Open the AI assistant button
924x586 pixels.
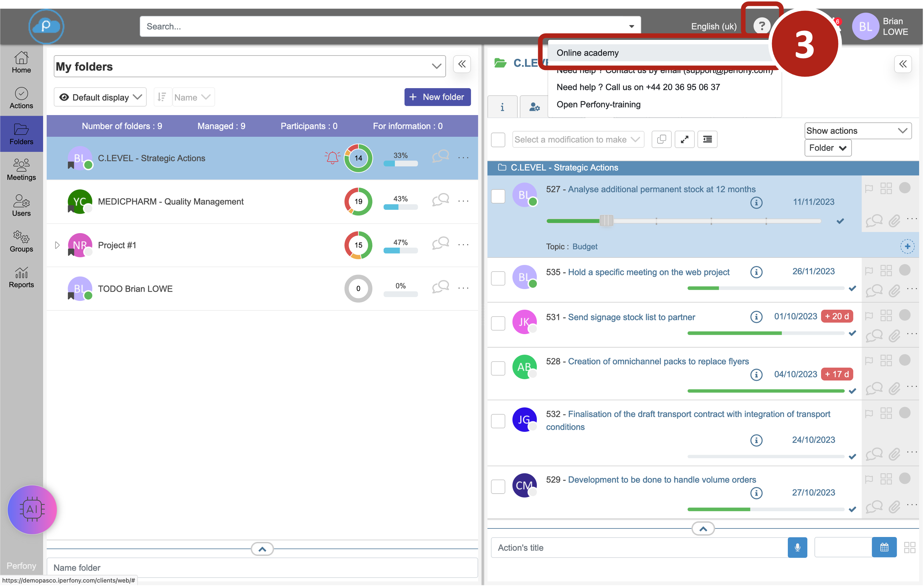tap(32, 509)
